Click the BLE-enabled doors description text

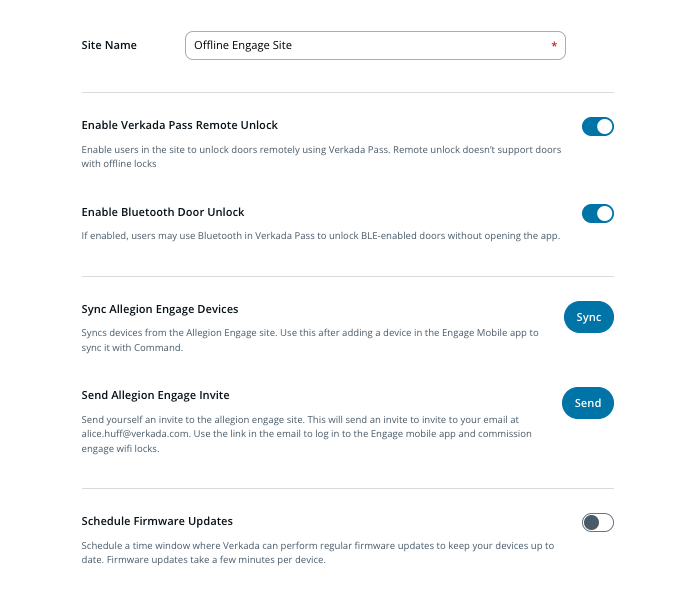tap(320, 237)
